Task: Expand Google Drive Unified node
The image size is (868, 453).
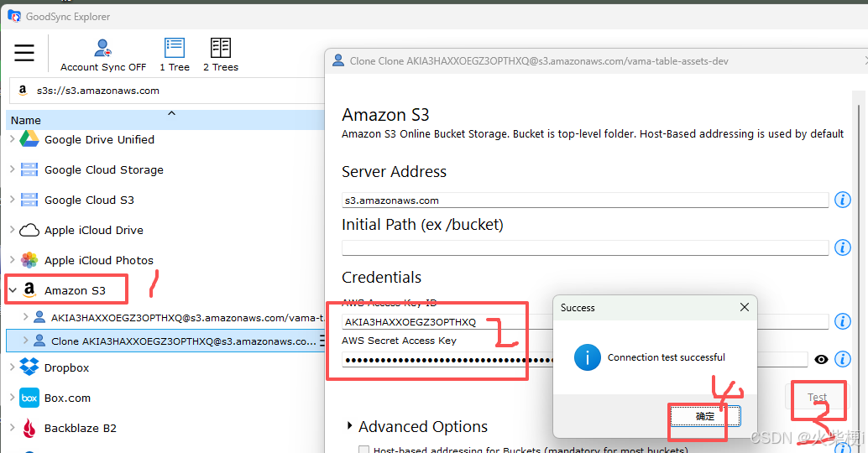Action: coord(13,139)
